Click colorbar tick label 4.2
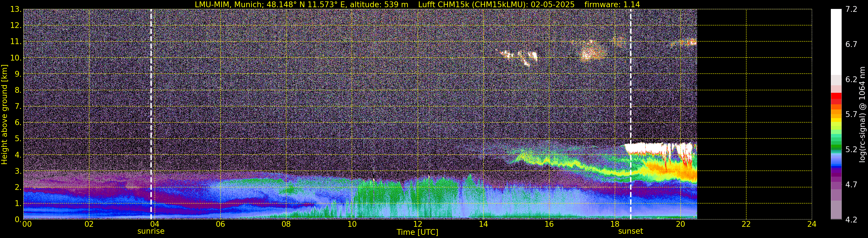 point(851,220)
